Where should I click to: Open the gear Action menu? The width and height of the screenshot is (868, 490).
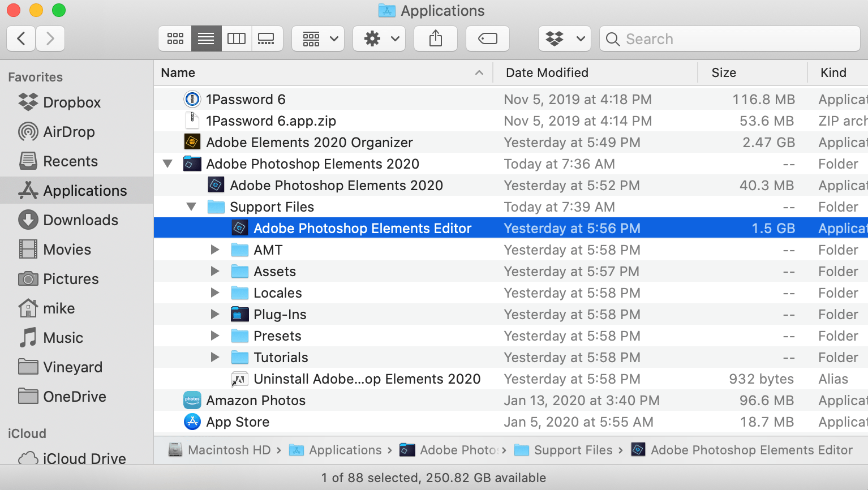click(x=379, y=38)
